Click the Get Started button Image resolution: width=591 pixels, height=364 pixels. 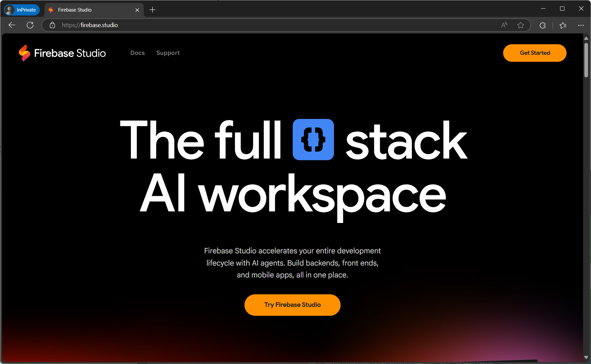click(x=535, y=53)
